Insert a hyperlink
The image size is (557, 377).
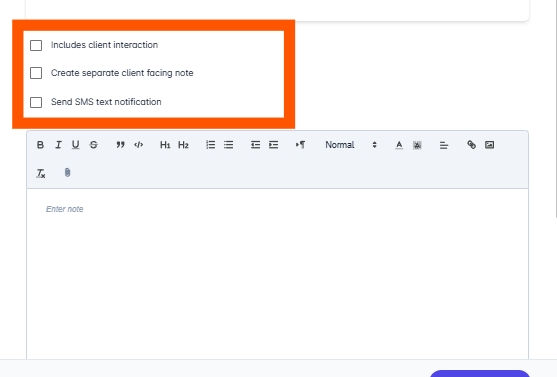click(471, 145)
